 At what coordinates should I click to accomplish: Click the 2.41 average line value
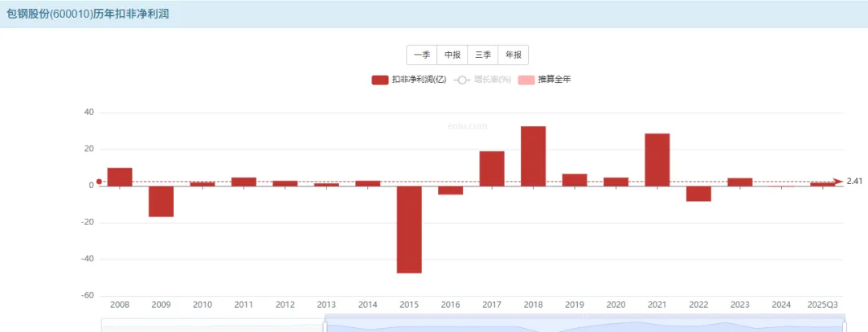click(x=854, y=182)
